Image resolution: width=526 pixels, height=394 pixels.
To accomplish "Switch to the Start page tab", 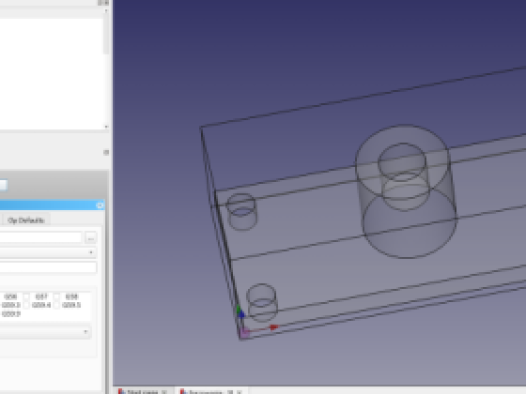I will click(143, 391).
